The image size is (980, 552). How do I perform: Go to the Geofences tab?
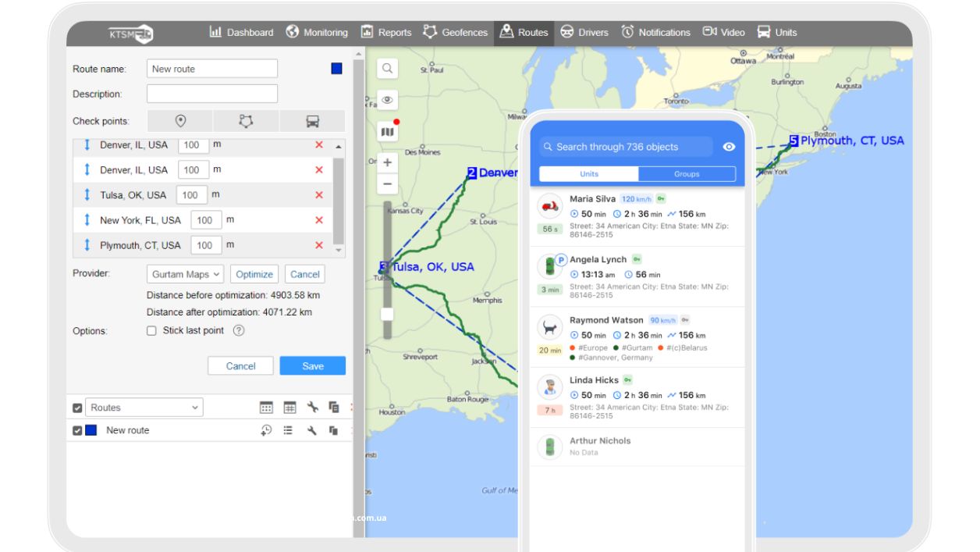pyautogui.click(x=456, y=33)
